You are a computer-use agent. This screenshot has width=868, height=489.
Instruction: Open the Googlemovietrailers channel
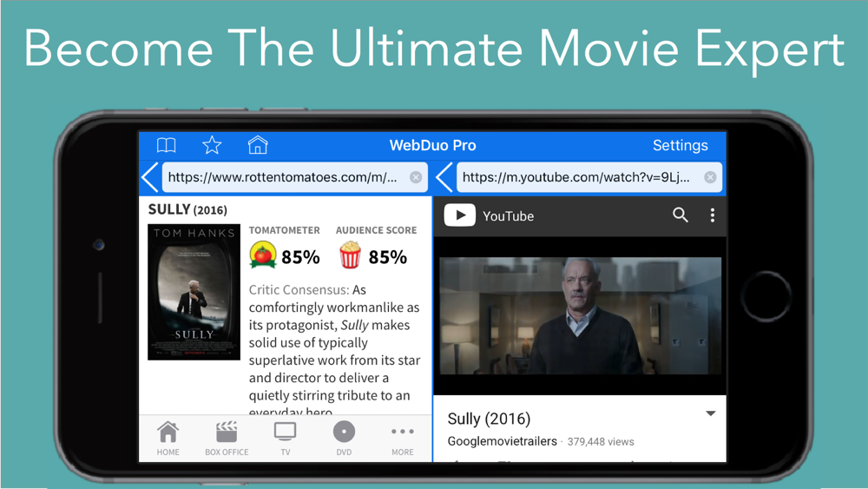point(502,441)
